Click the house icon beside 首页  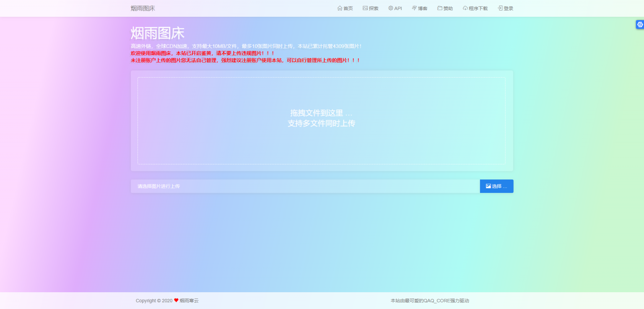coord(340,8)
